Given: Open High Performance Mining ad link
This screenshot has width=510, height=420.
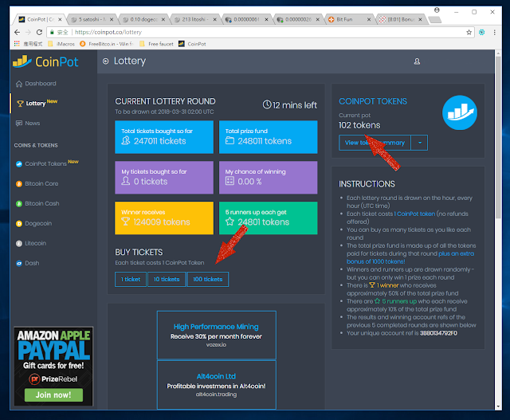Looking at the screenshot, I should pos(216,327).
